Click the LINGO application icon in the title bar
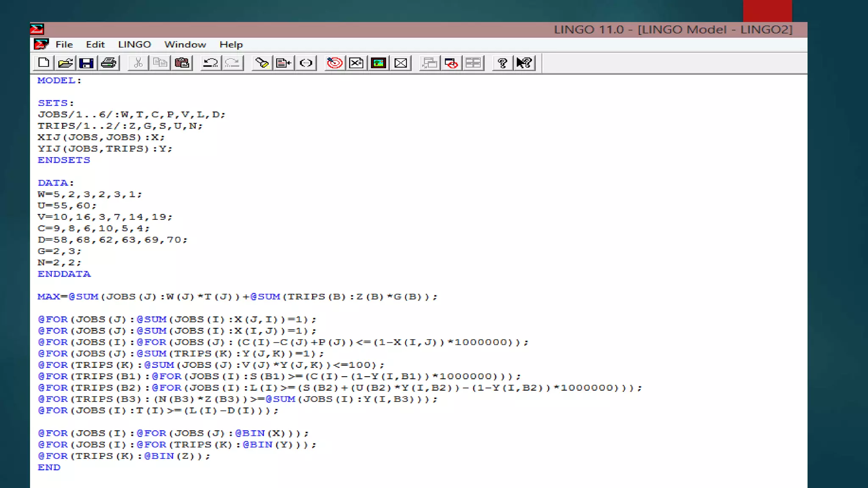868x488 pixels. pyautogui.click(x=37, y=29)
